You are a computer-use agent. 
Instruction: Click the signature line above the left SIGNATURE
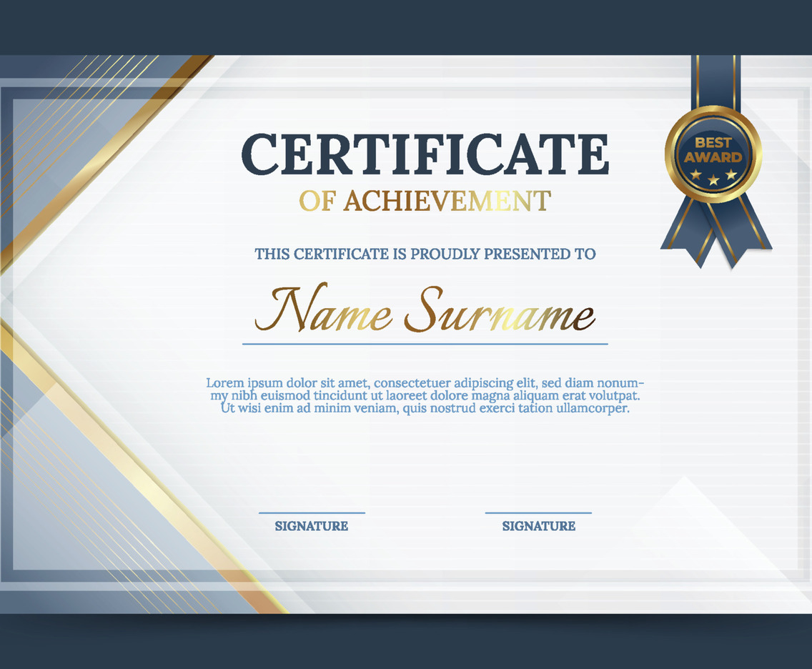(312, 512)
